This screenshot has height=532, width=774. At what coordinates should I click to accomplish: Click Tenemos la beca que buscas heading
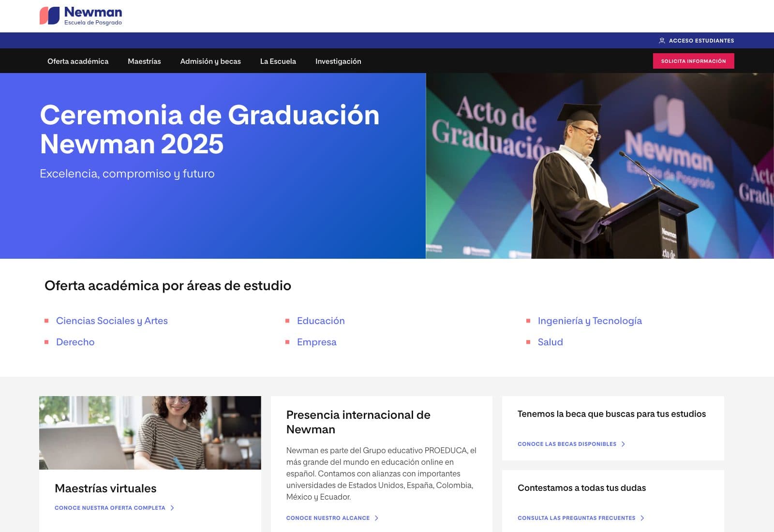(611, 414)
